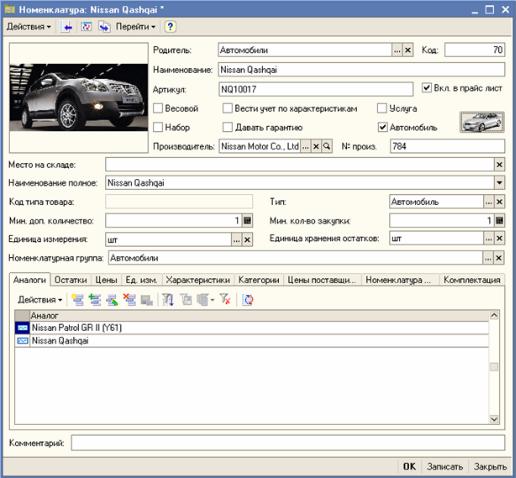The image size is (516, 478).
Task: Click the copy-row icon with green plus
Action: [x=95, y=300]
